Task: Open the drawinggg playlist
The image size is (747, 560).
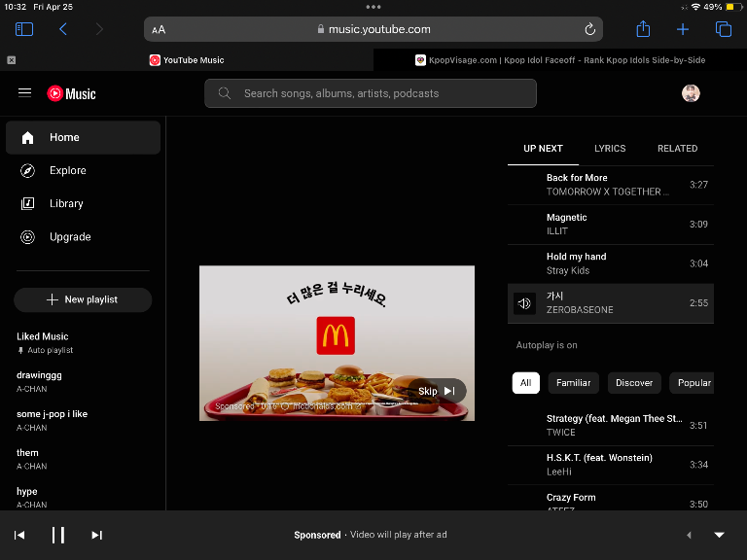Action: point(83,381)
